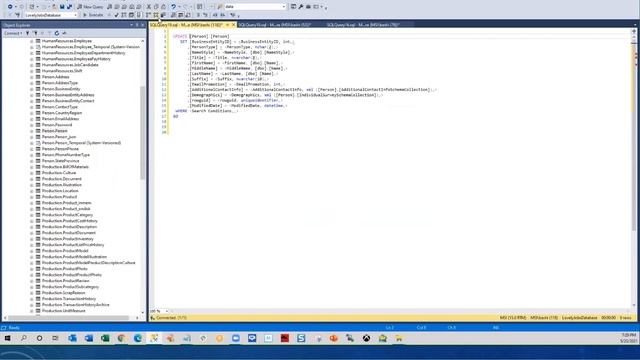Switch to the second SQLQuery tab
This screenshot has width=640, height=360.
pos(275,25)
